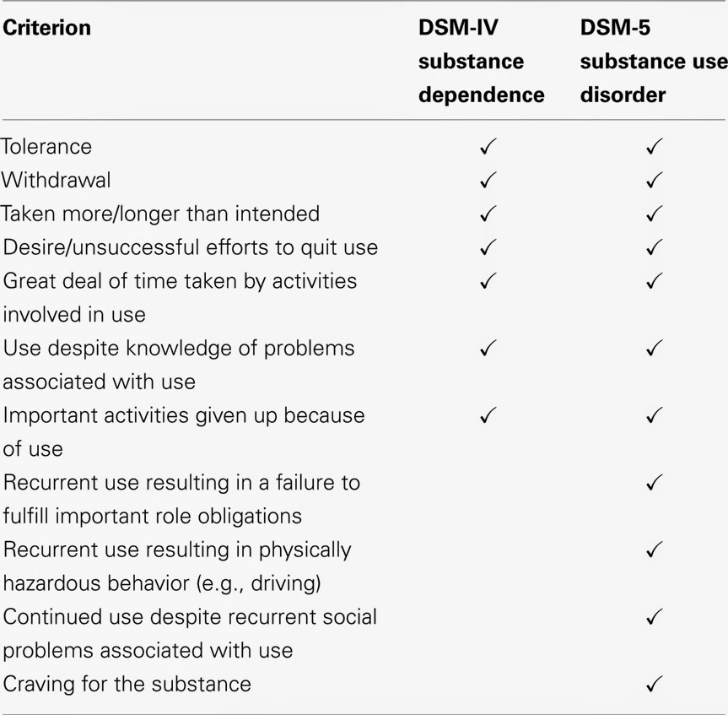728x715 pixels.
Task: Click DSM-5 checkmark for recurrent social problems
Action: (654, 617)
